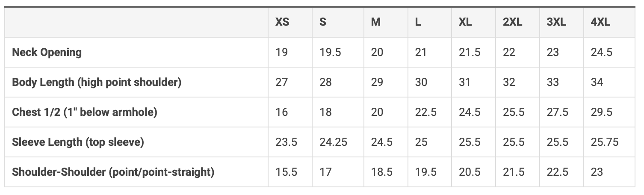Click the 2XL column header
The width and height of the screenshot is (644, 195).
tap(512, 22)
